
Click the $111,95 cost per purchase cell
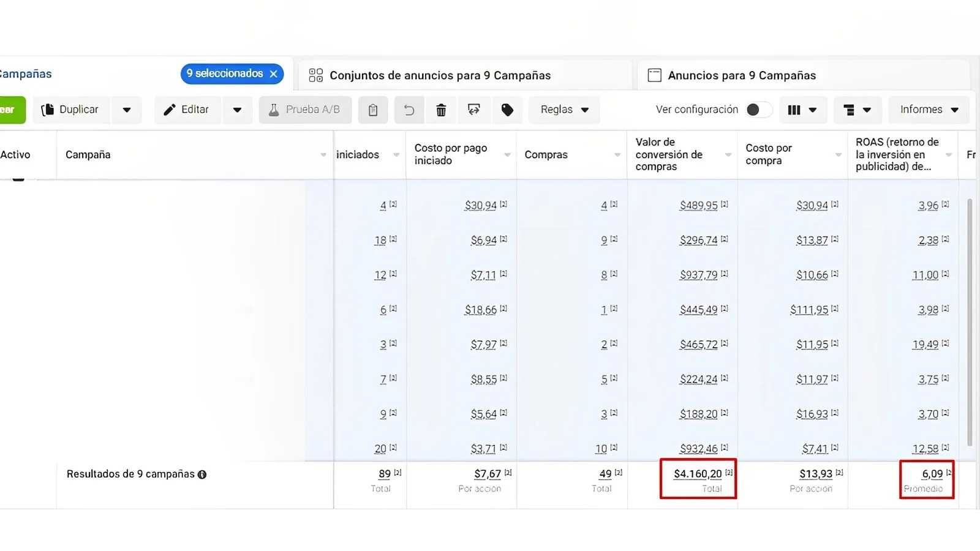pos(809,310)
